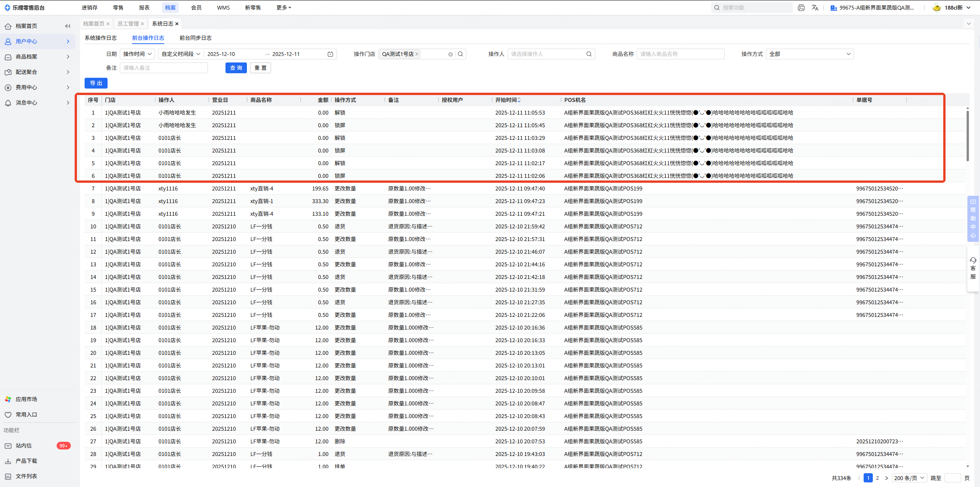Screen dimensions: 980x487
Task: Open the 操作方式 dropdown showing 全部
Action: [810, 54]
